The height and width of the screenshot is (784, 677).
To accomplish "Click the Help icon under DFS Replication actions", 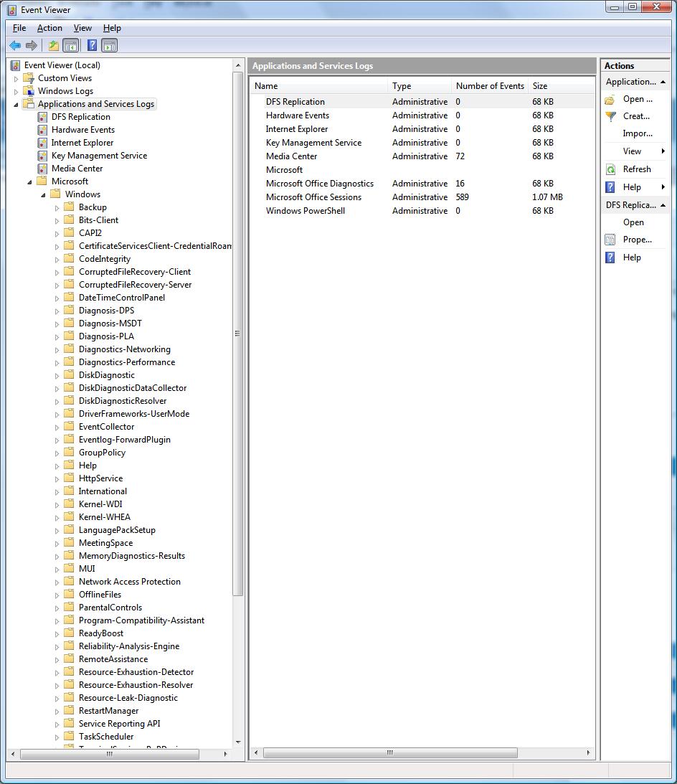I will tap(610, 258).
